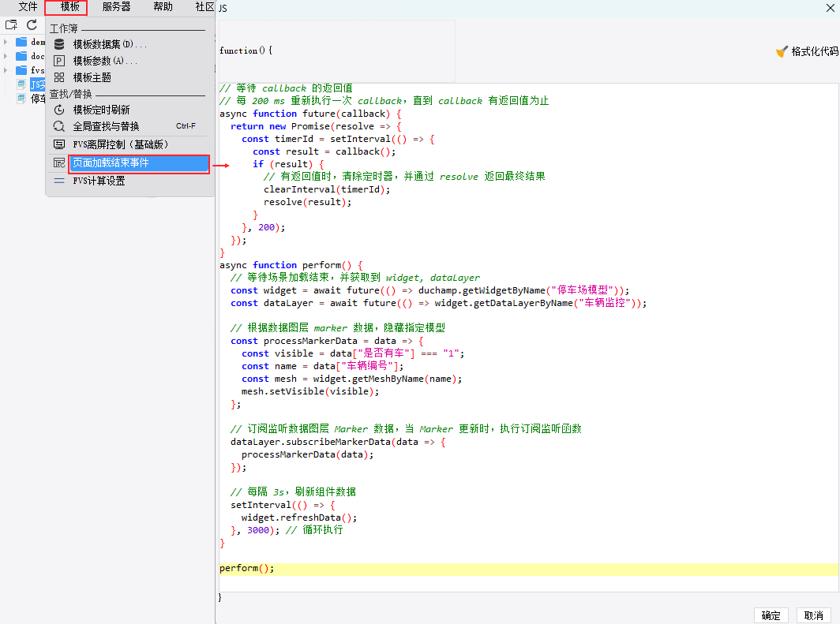Open the 文件 menu
Screen dimensions: 840x624
pyautogui.click(x=28, y=7)
